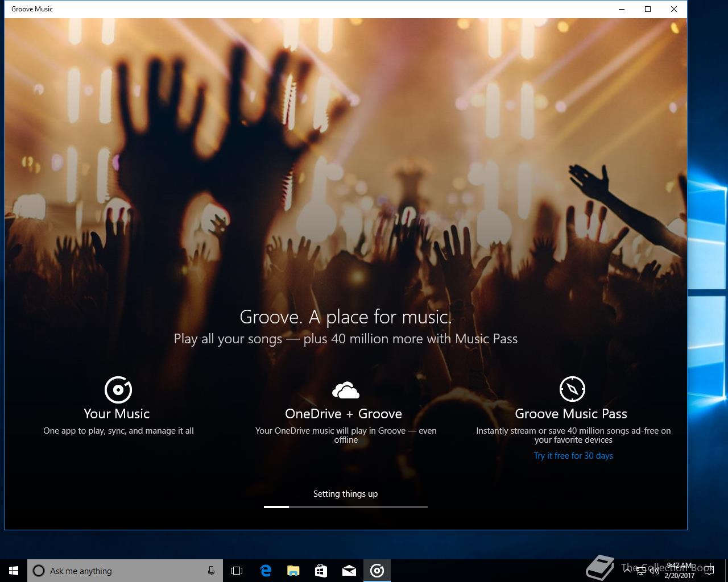Click the Groove Music taskbar icon

[377, 571]
